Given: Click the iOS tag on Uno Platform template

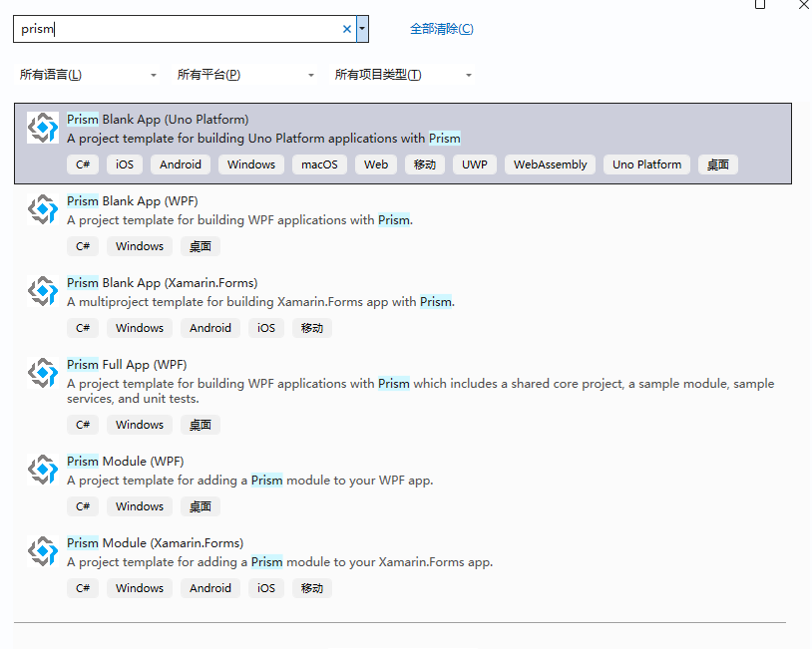Looking at the screenshot, I should click(125, 164).
